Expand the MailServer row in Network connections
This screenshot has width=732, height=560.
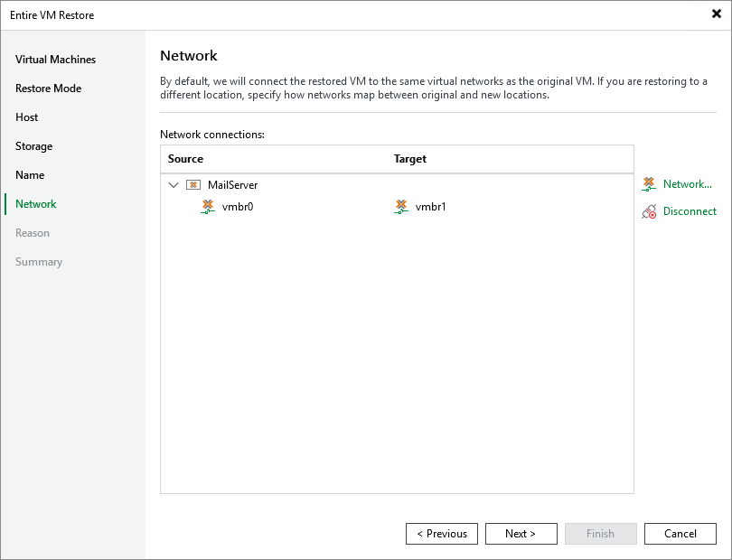coord(174,183)
